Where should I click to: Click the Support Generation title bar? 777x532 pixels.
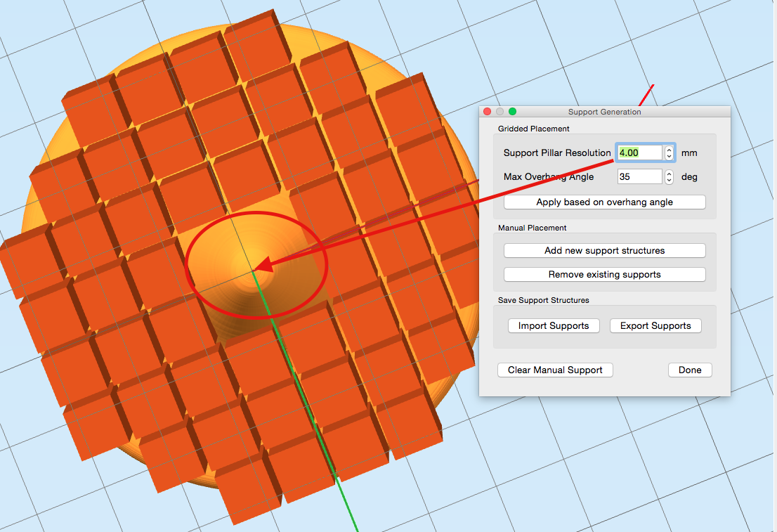pyautogui.click(x=605, y=112)
